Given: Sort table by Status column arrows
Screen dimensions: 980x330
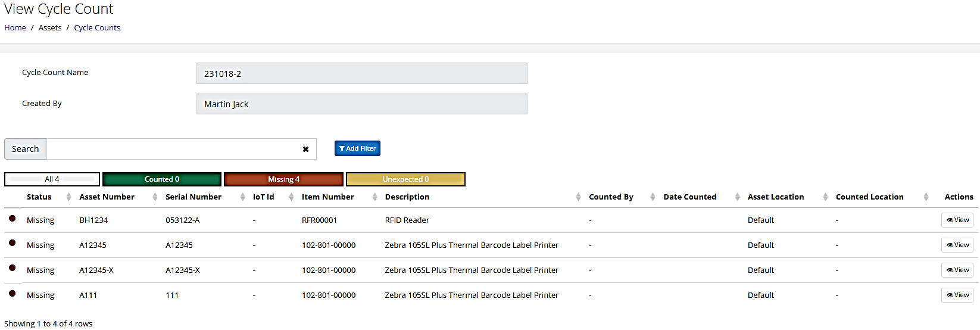Looking at the screenshot, I should pos(68,197).
